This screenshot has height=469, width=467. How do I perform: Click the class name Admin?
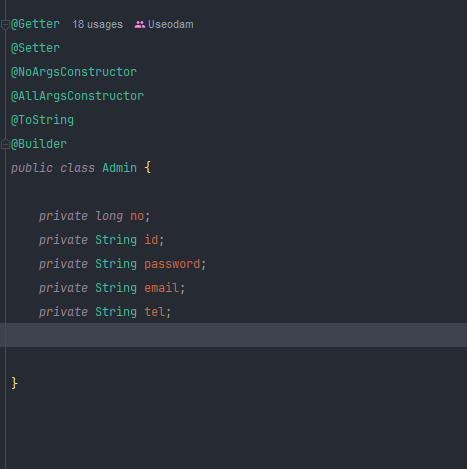point(119,168)
